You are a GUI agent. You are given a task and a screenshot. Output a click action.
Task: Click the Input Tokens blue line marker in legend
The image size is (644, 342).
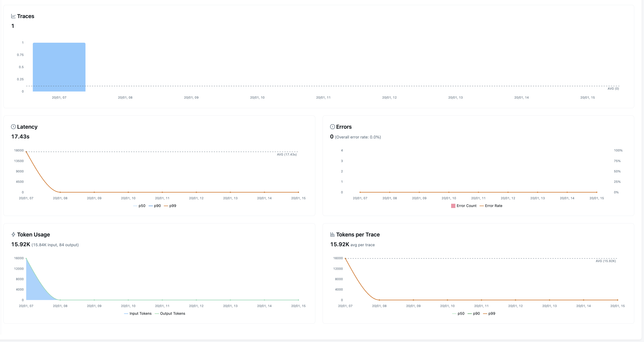[x=126, y=314]
